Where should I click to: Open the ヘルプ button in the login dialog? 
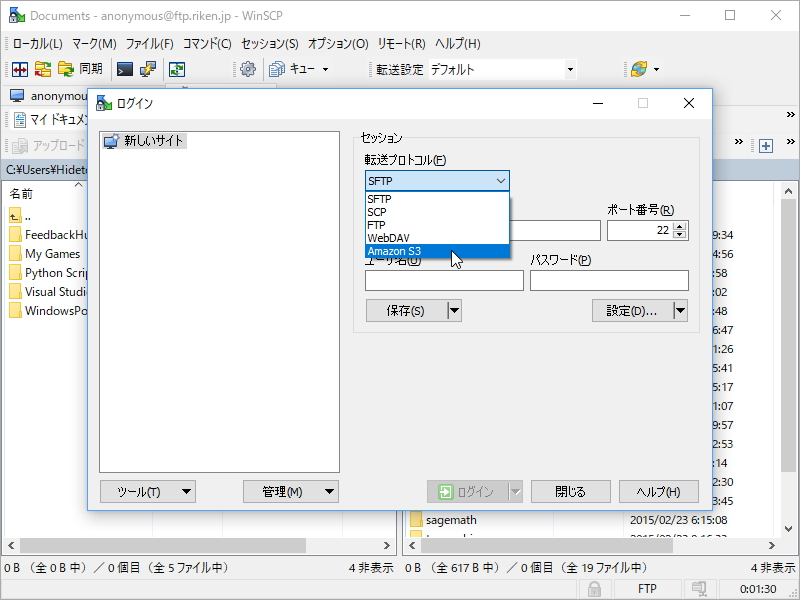[x=659, y=491]
